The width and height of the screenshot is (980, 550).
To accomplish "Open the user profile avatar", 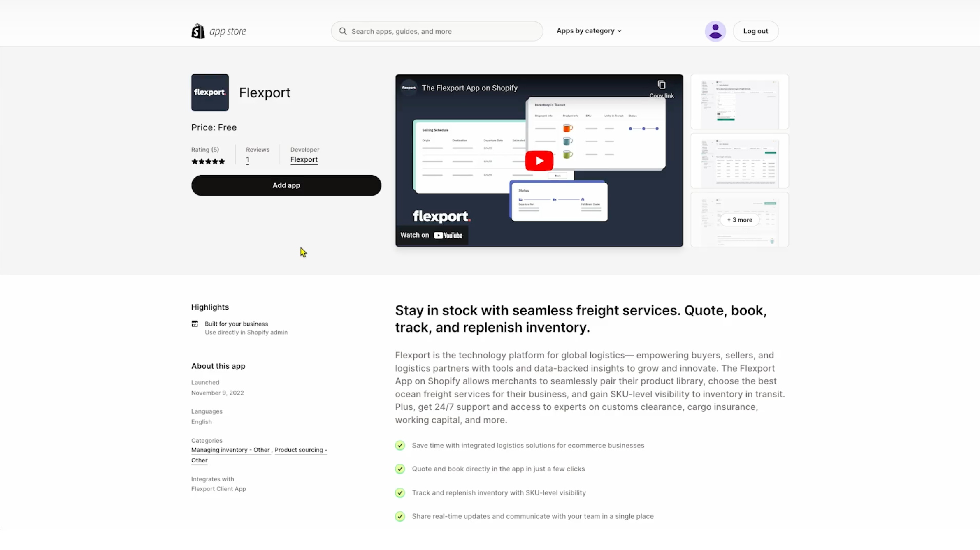I will coord(715,31).
